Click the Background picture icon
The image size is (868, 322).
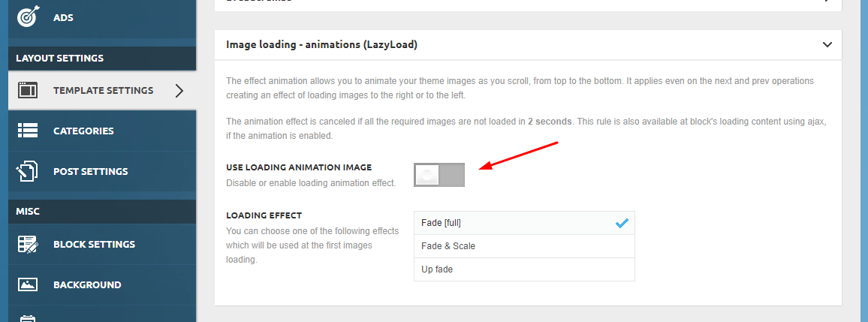pos(28,284)
